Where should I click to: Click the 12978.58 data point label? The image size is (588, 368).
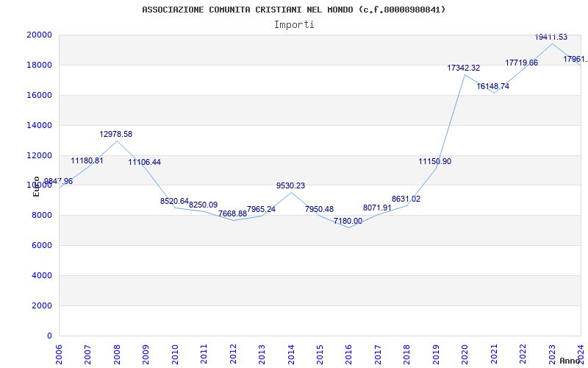(116, 134)
